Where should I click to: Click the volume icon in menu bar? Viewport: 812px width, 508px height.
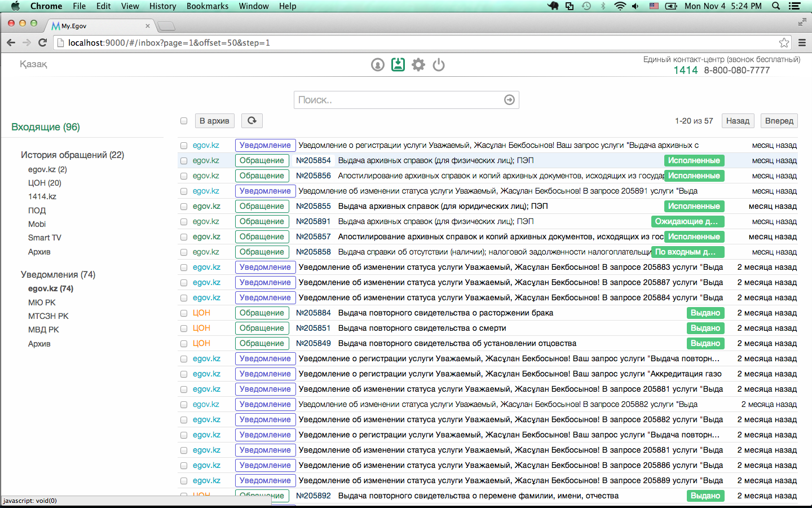coord(636,6)
